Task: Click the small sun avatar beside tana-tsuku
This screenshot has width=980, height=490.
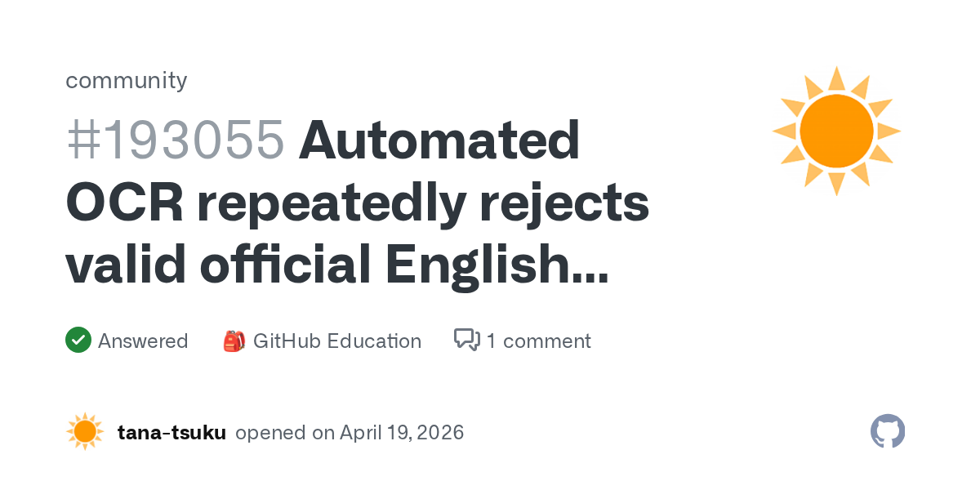Action: pos(85,432)
